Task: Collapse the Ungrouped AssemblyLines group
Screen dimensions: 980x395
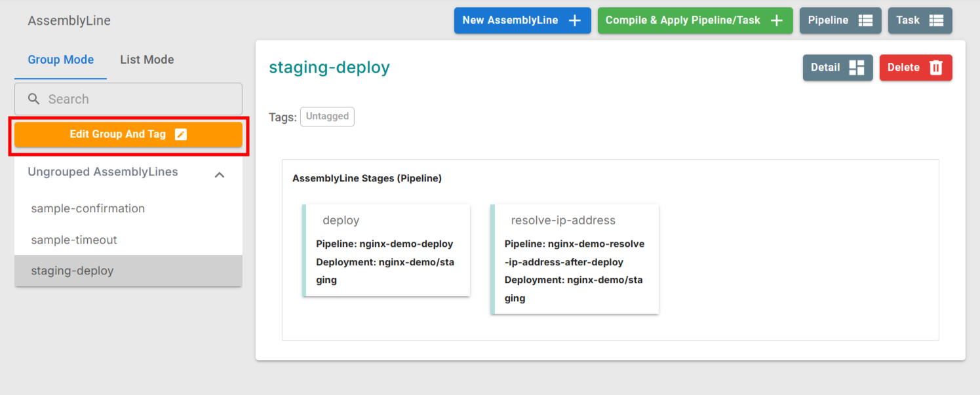Action: click(220, 174)
